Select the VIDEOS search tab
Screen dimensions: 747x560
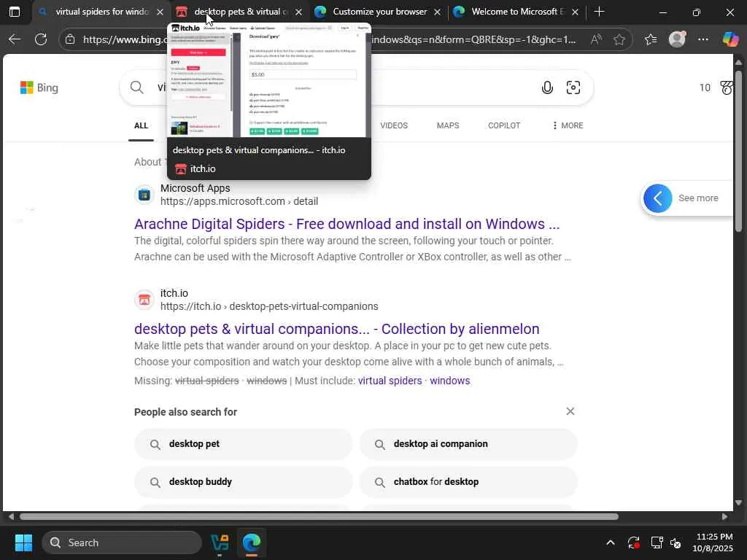coord(393,125)
